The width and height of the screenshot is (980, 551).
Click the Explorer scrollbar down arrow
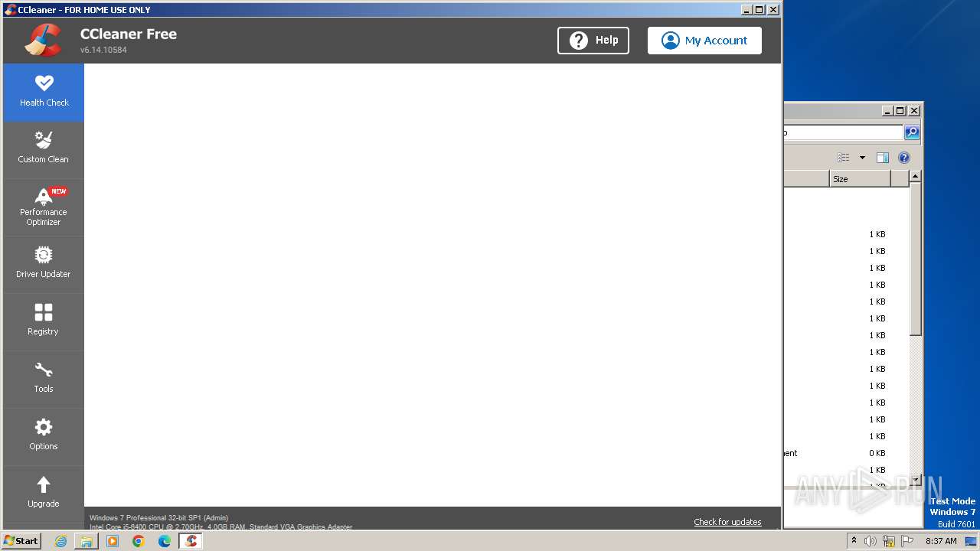916,480
